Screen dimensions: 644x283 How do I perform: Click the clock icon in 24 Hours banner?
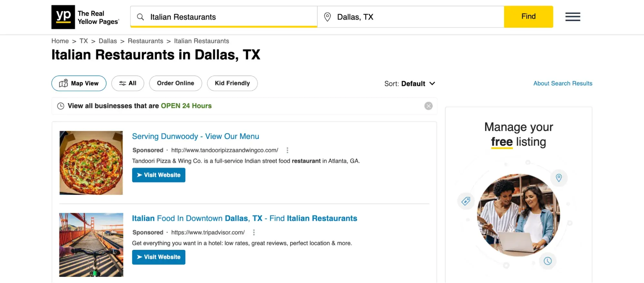point(61,106)
